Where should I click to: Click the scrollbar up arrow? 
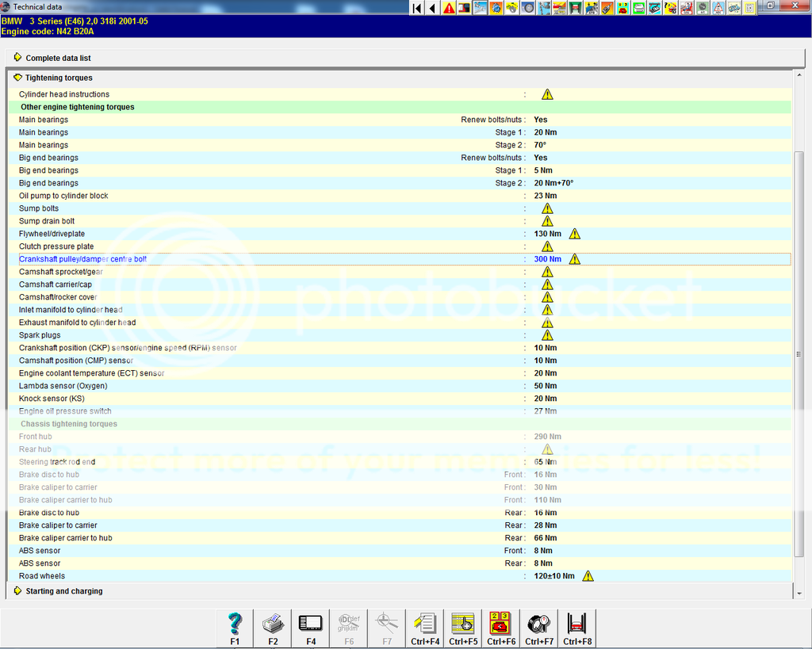pyautogui.click(x=799, y=75)
